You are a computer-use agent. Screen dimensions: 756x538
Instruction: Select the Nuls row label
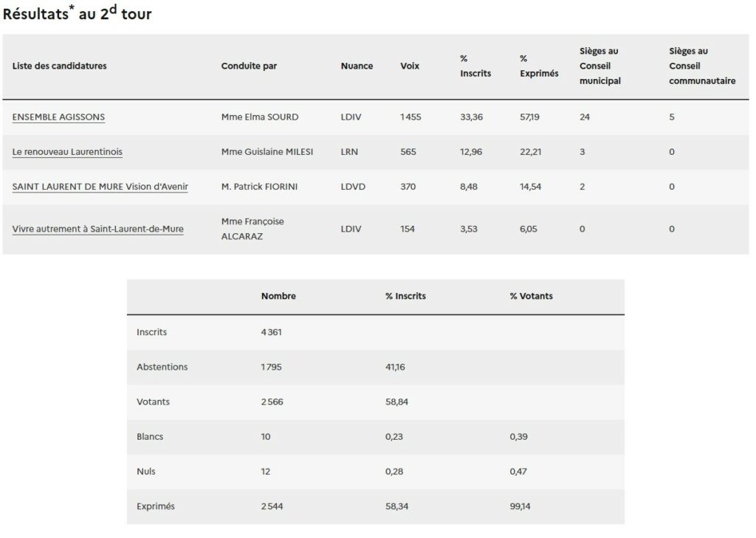(146, 471)
